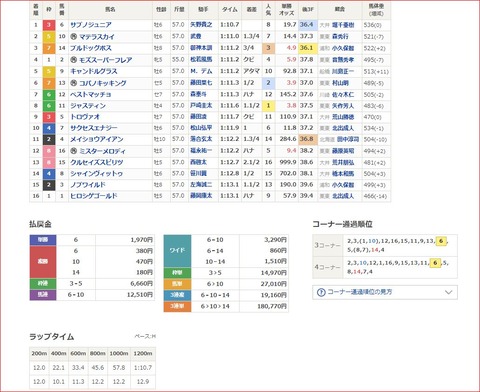This screenshot has height=392, width=480.
Task: Open the キャンドルグラス horse link
Action: [94, 71]
